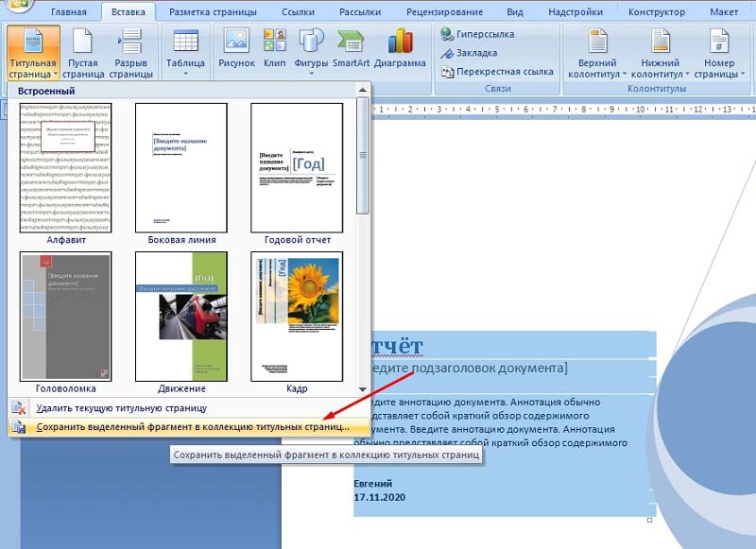Switch to the Рецензирование tab

click(444, 12)
